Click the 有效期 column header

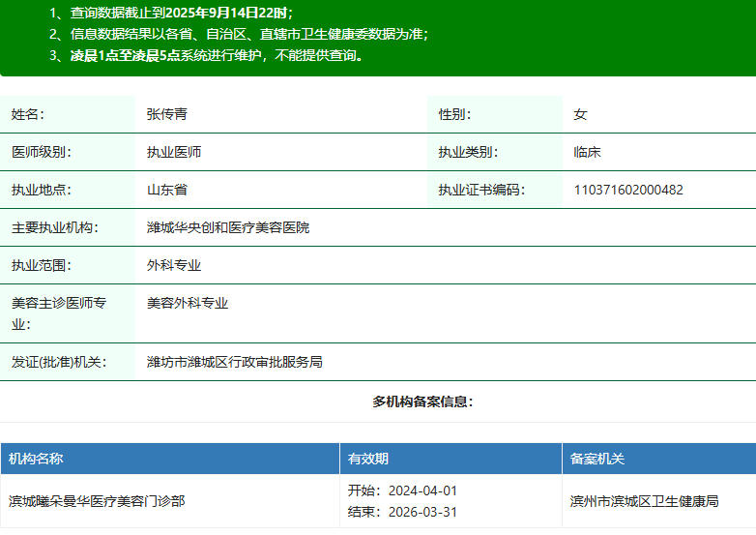(368, 459)
